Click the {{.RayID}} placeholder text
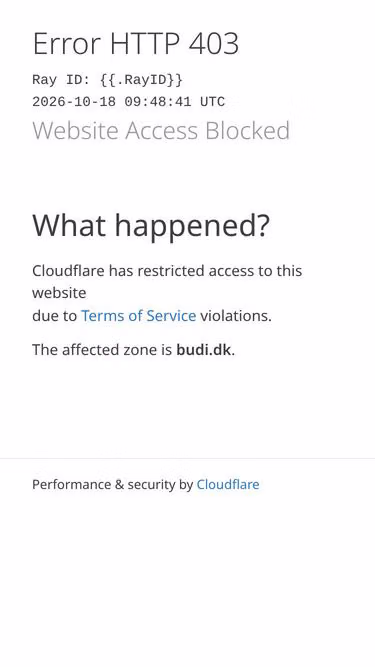 (x=141, y=80)
